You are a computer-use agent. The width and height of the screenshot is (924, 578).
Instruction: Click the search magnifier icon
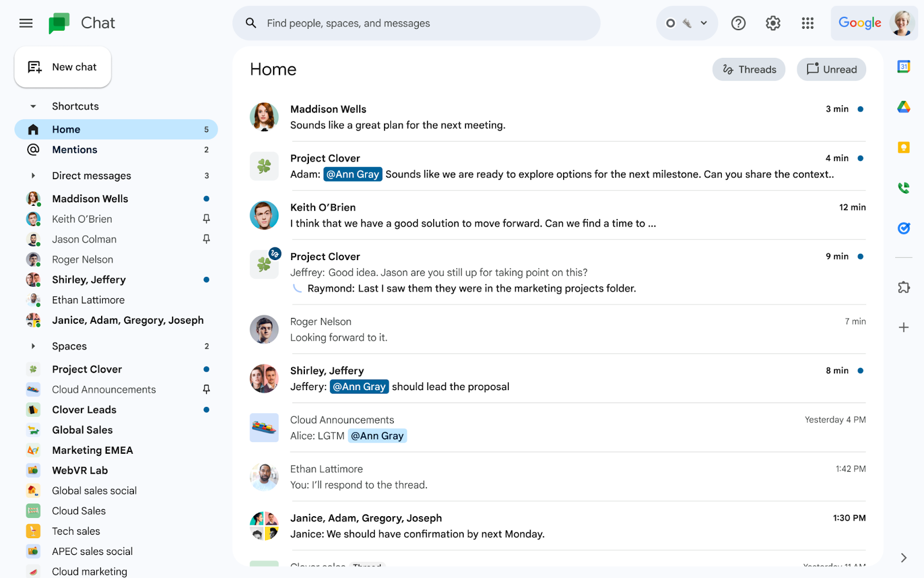pos(251,23)
